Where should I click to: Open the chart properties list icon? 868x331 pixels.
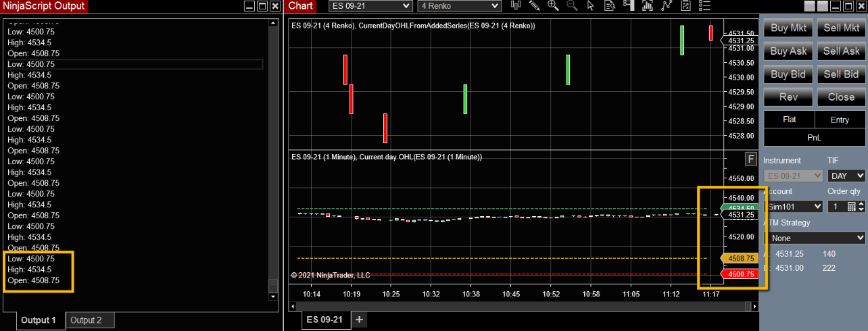tap(704, 6)
